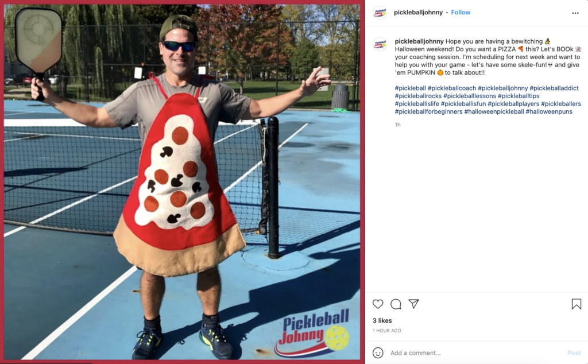Image resolution: width=588 pixels, height=364 pixels.
Task: Submit the comment with the Post button
Action: click(x=574, y=353)
